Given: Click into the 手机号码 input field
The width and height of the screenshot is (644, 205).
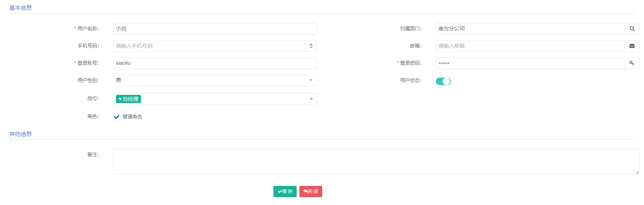Looking at the screenshot, I should 209,46.
